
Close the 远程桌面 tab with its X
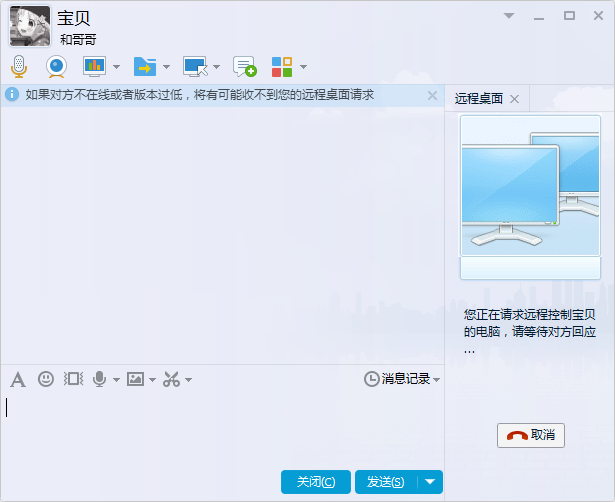514,98
